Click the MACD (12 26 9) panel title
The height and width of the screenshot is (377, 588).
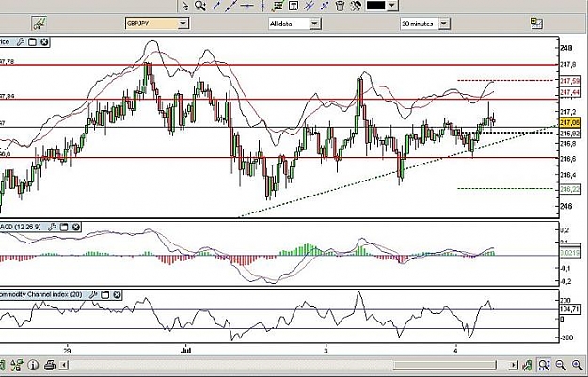(x=23, y=227)
